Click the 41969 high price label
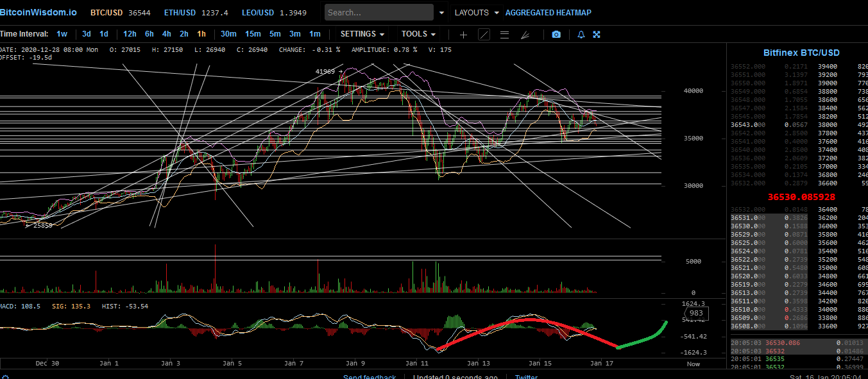This screenshot has width=868, height=379. (x=325, y=72)
